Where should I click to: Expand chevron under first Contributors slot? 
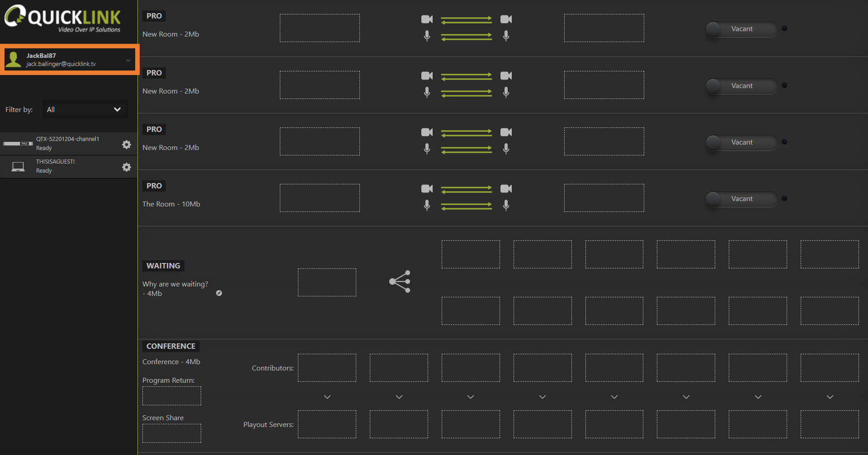[327, 397]
